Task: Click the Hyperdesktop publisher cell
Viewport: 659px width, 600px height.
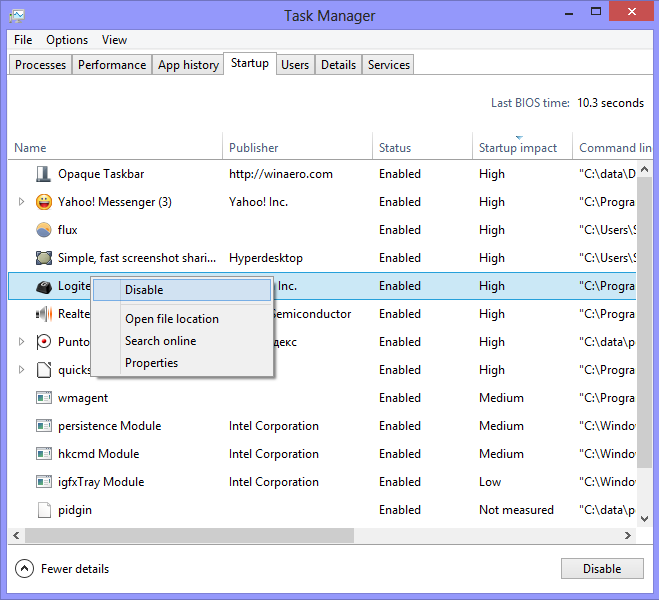Action: [266, 258]
